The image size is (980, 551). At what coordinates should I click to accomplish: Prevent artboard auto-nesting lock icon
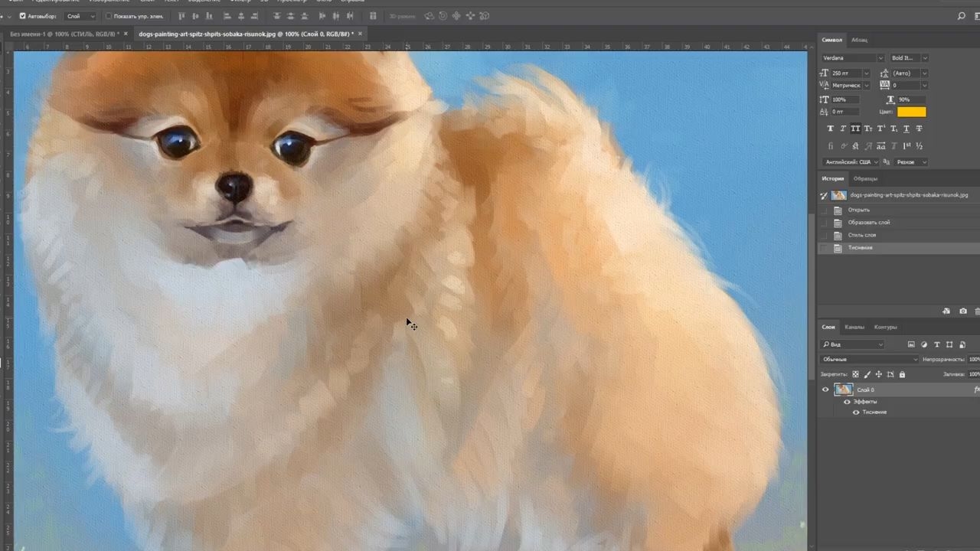click(x=890, y=374)
